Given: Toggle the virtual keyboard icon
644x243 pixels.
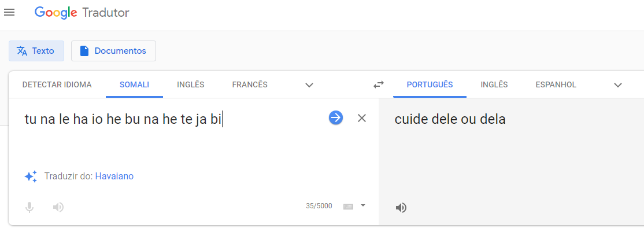Looking at the screenshot, I should (348, 206).
